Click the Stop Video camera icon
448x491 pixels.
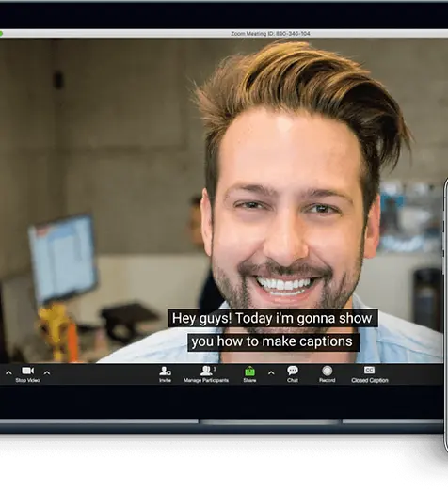click(27, 371)
